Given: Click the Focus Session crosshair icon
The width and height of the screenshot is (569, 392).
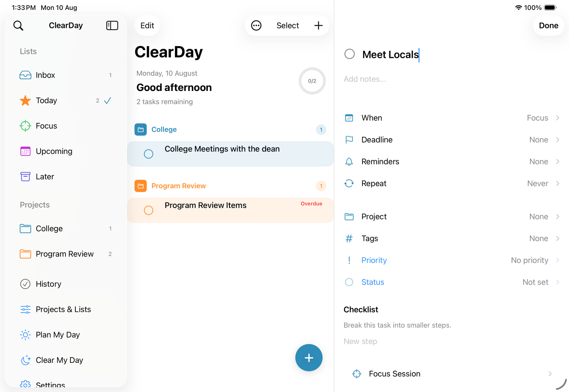Looking at the screenshot, I should tap(357, 374).
